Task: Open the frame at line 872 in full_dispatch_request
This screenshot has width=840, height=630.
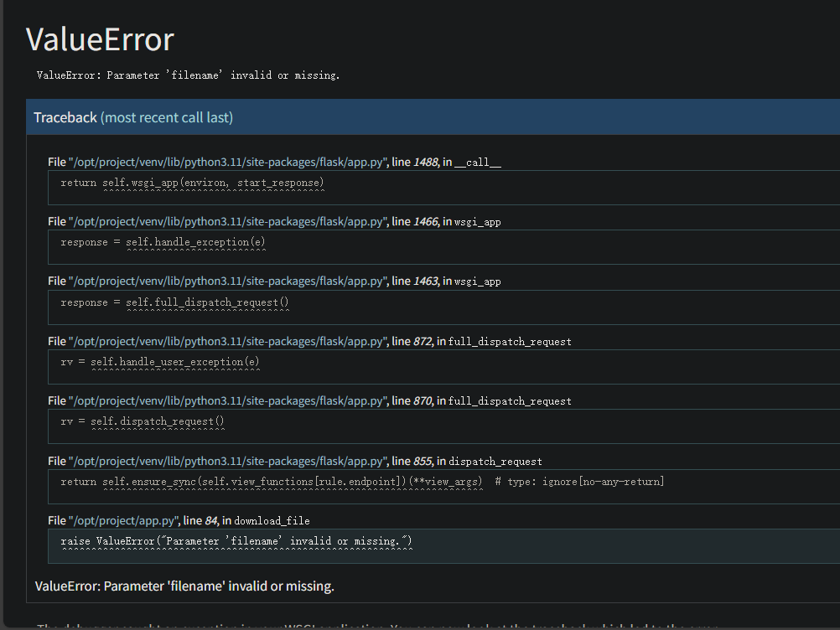Action: point(309,341)
